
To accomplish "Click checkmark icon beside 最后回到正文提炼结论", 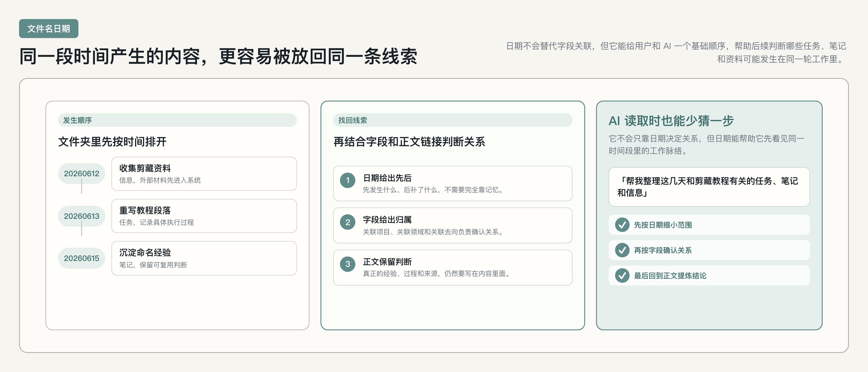I will coord(622,276).
